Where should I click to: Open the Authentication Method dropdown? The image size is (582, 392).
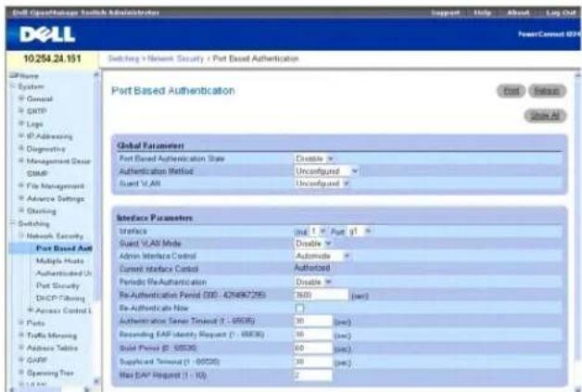pyautogui.click(x=326, y=171)
